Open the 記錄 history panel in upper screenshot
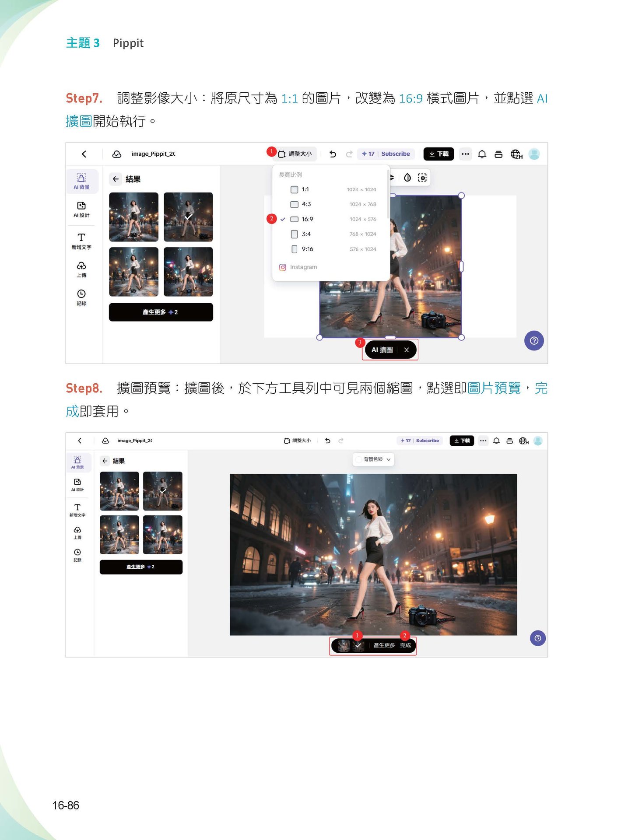The width and height of the screenshot is (621, 840). click(81, 297)
